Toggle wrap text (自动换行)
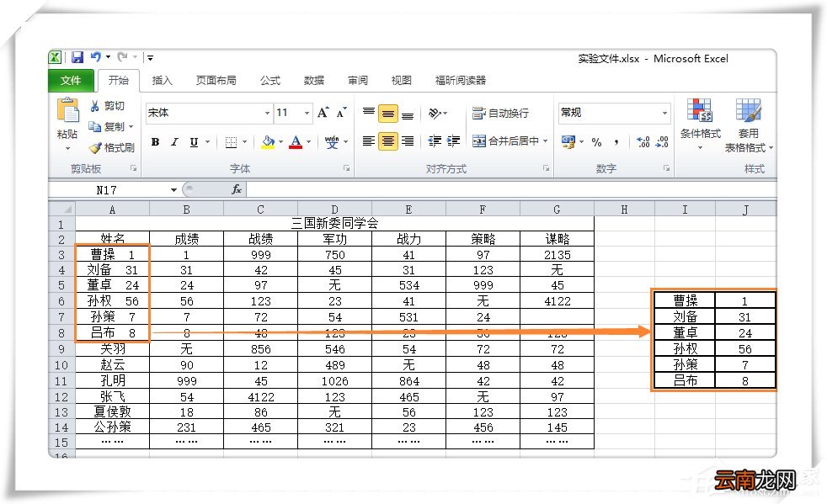This screenshot has width=827, height=504. pos(500,113)
